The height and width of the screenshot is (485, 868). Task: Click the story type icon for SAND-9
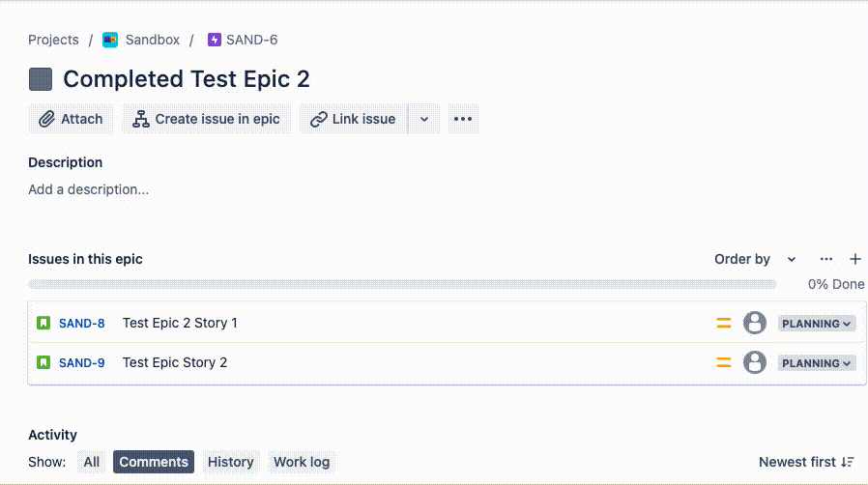click(x=43, y=363)
